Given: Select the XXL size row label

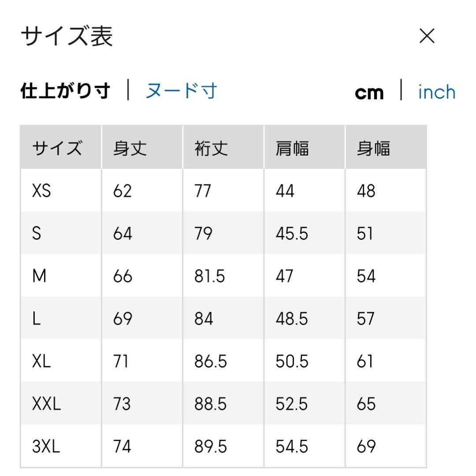Looking at the screenshot, I should click(x=46, y=404).
